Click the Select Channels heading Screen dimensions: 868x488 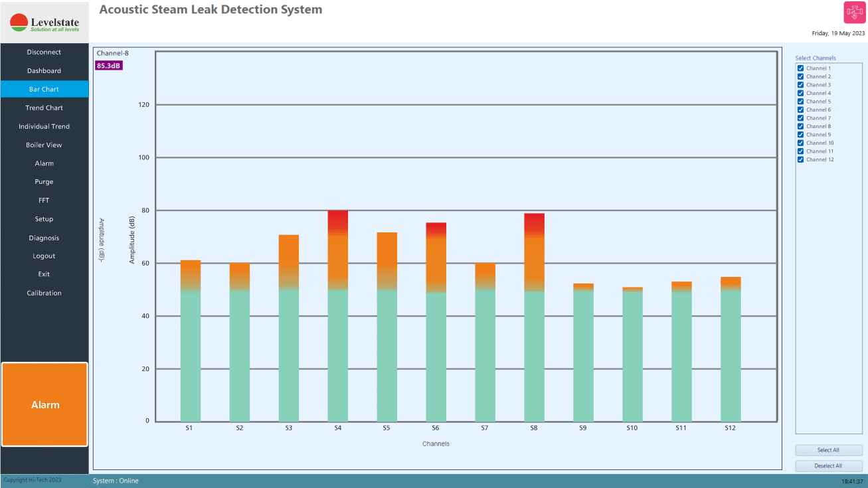click(x=816, y=58)
